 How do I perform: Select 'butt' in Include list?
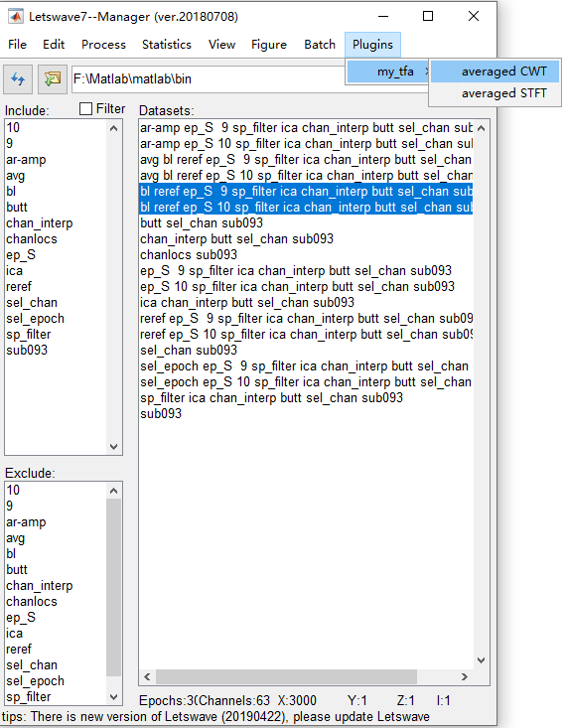pos(56,207)
